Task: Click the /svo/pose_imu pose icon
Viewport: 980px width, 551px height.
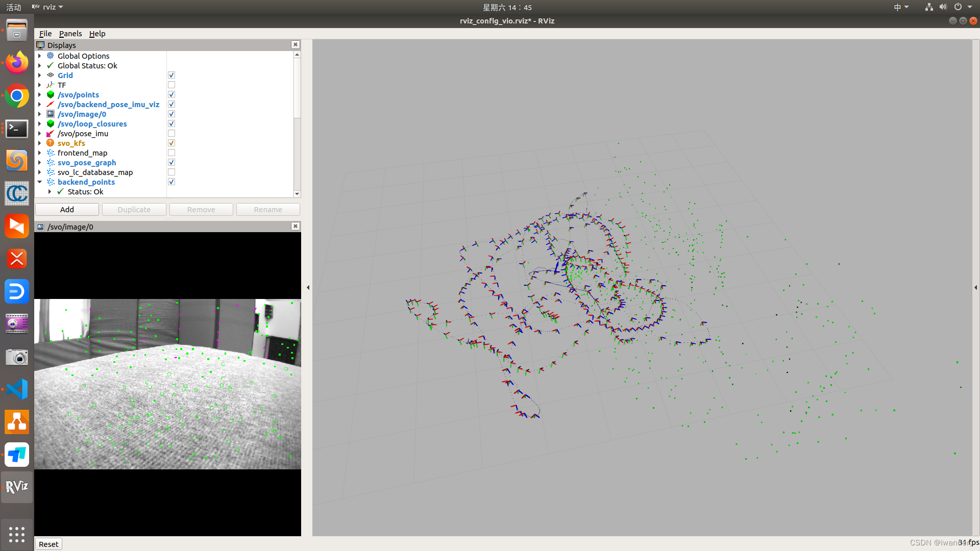Action: coord(51,134)
